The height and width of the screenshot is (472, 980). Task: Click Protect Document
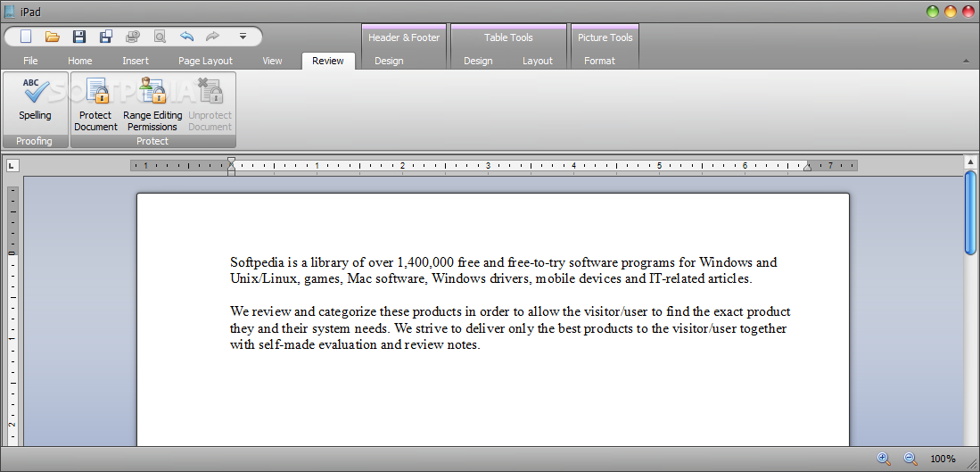click(95, 104)
